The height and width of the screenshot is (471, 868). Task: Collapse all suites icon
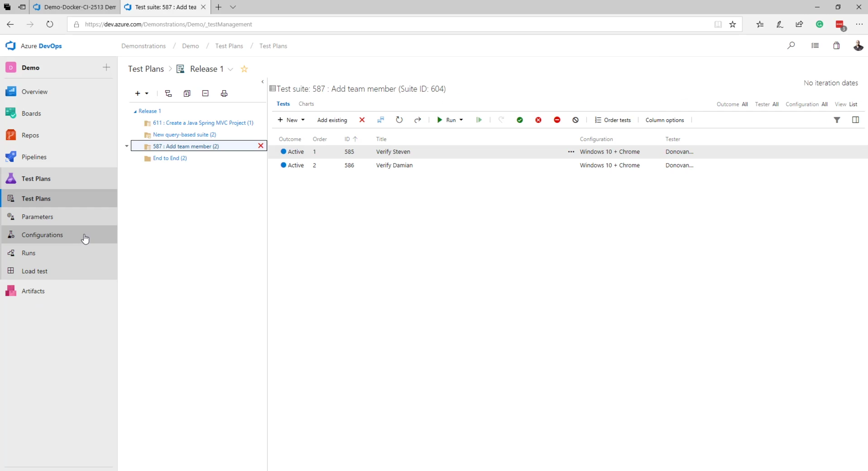click(205, 93)
